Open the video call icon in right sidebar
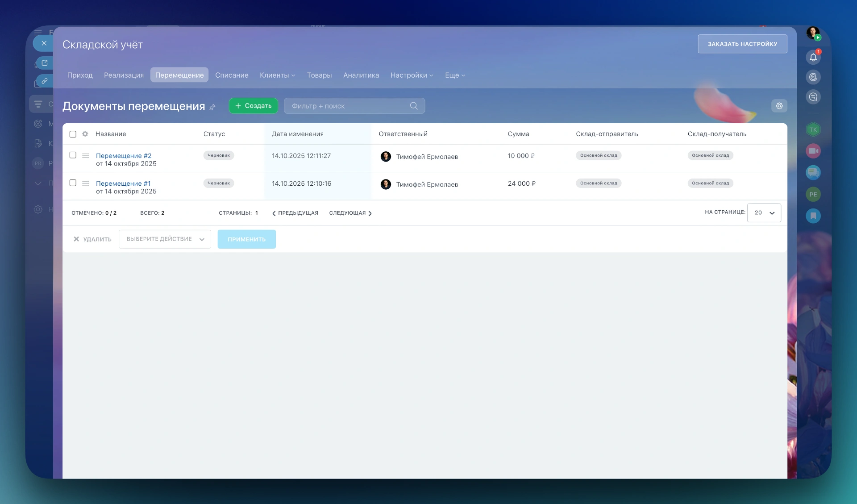This screenshot has width=857, height=504. click(x=813, y=151)
